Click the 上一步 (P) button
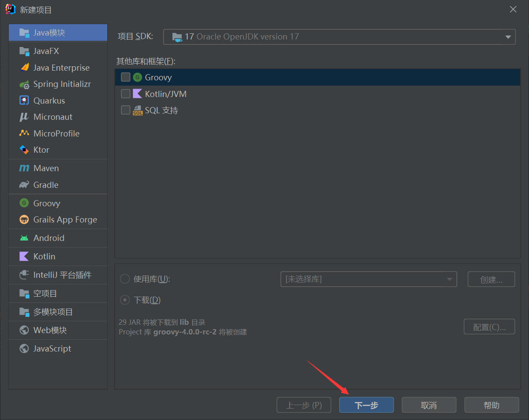Viewport: 529px width, 420px height. tap(304, 405)
